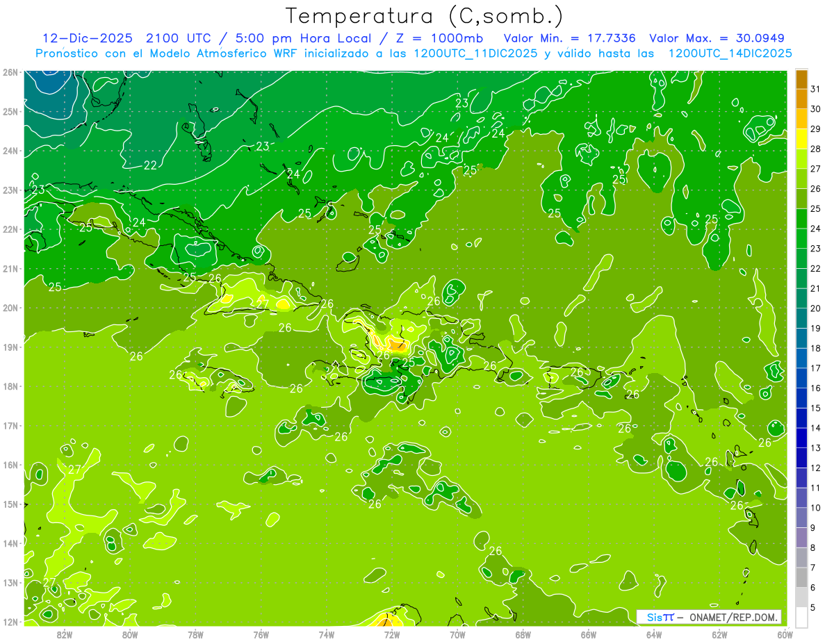Screen dimensions: 834x644
Task: Click the color scale label 31
Action: point(816,89)
